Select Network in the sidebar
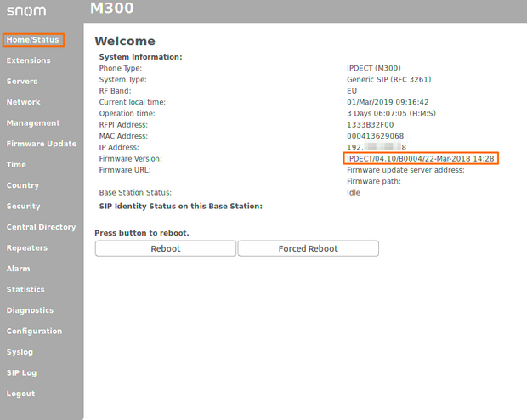 pyautogui.click(x=24, y=102)
